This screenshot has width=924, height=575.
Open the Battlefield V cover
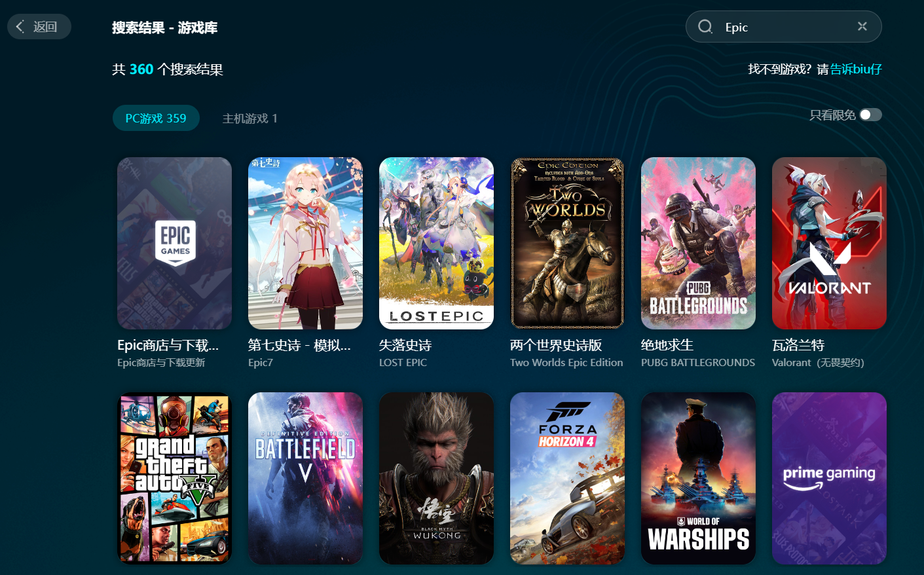coord(305,478)
